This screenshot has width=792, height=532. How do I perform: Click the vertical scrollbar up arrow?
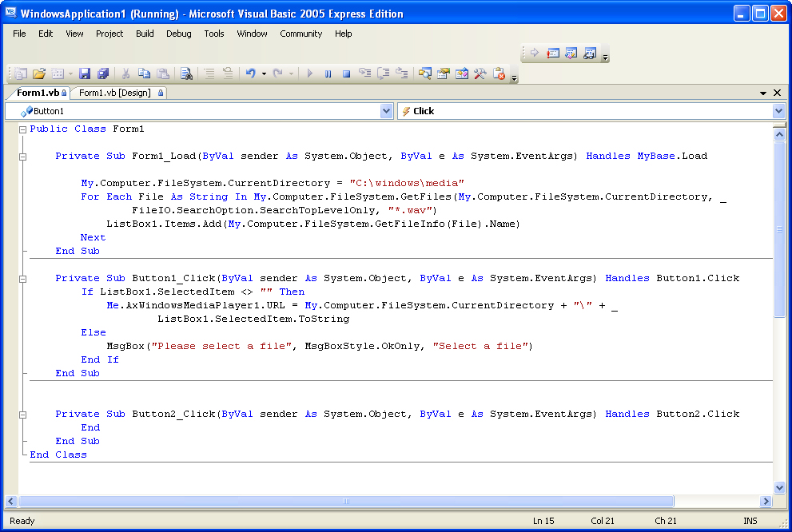(779, 134)
